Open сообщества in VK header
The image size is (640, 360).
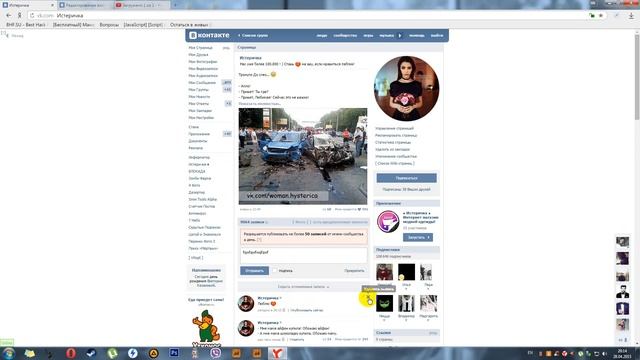pyautogui.click(x=345, y=36)
